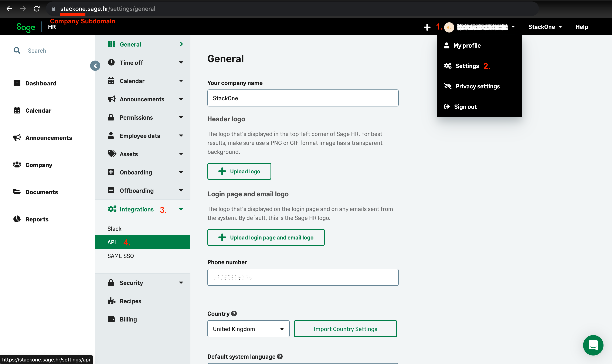Select the API integrations item
This screenshot has width=612, height=364.
coord(112,242)
